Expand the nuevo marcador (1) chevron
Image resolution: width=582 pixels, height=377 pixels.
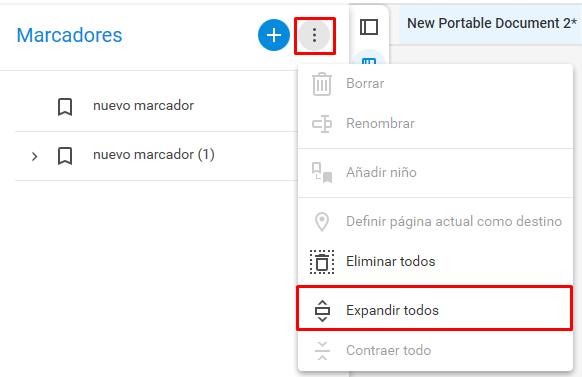(x=35, y=156)
